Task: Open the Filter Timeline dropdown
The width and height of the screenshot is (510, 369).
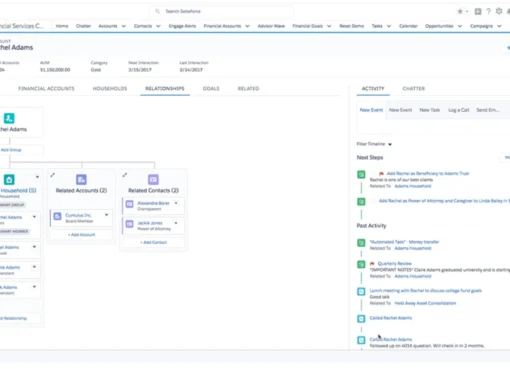Action: [x=390, y=144]
